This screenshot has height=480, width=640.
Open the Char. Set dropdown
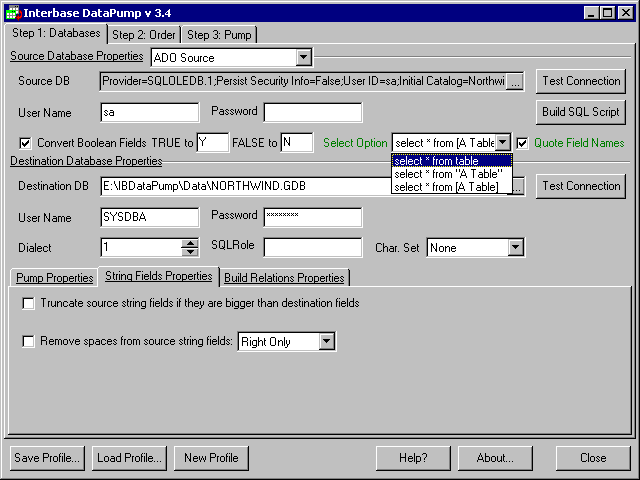point(516,247)
